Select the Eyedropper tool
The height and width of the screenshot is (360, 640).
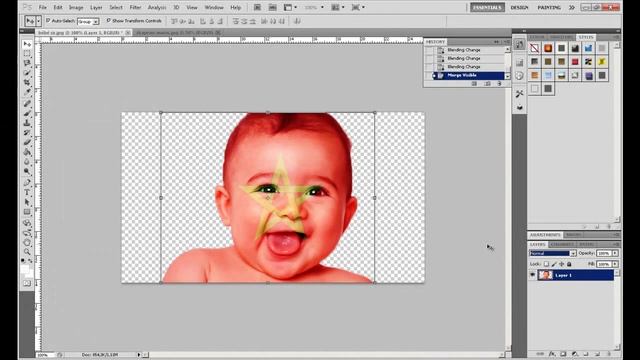27,92
